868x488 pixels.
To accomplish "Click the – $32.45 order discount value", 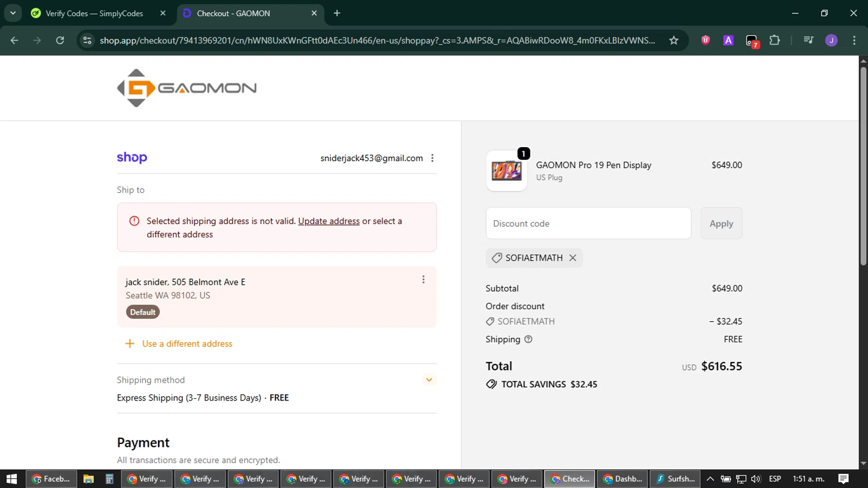I will tap(726, 321).
